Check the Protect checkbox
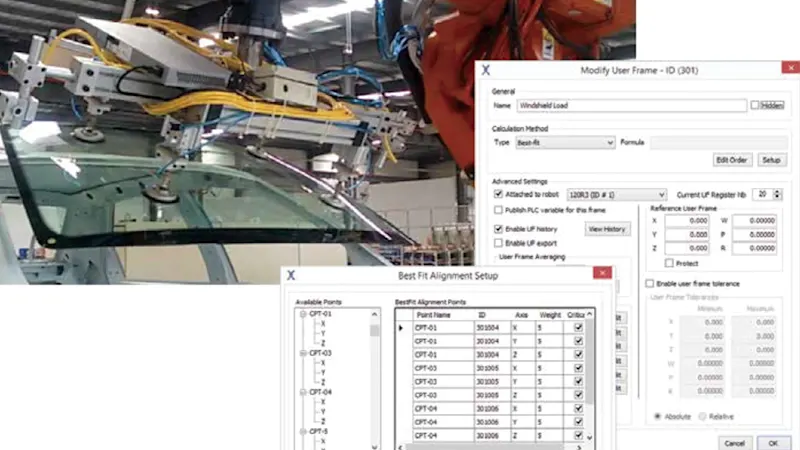 [x=669, y=263]
